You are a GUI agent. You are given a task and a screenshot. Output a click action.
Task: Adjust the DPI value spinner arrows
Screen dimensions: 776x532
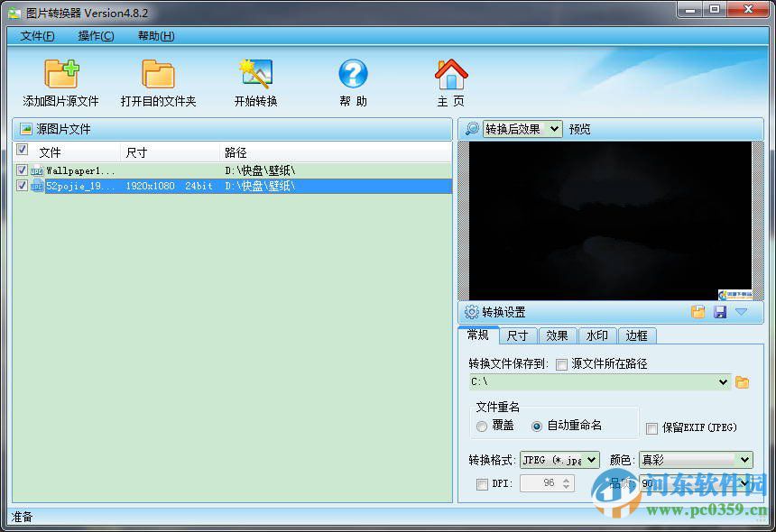pyautogui.click(x=566, y=483)
